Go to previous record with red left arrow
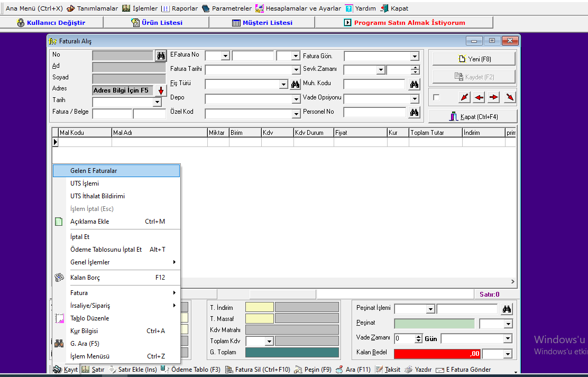This screenshot has width=588, height=377. [479, 97]
